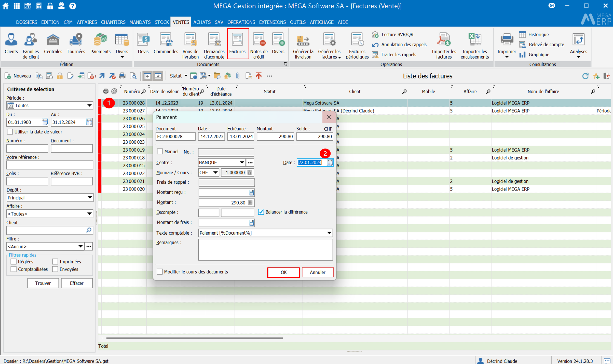Check Modifier le cours des documents
The height and width of the screenshot is (364, 613).
159,272
